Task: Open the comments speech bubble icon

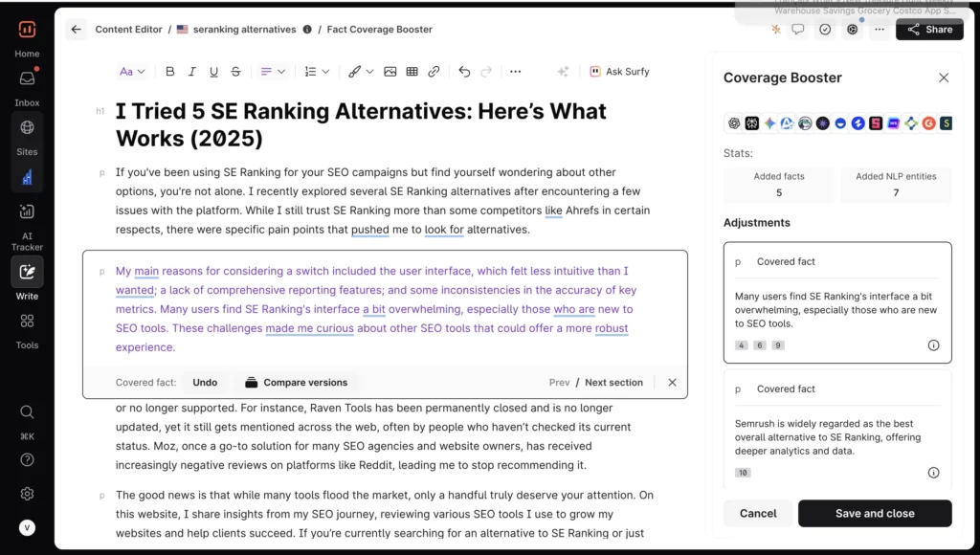Action: 798,30
